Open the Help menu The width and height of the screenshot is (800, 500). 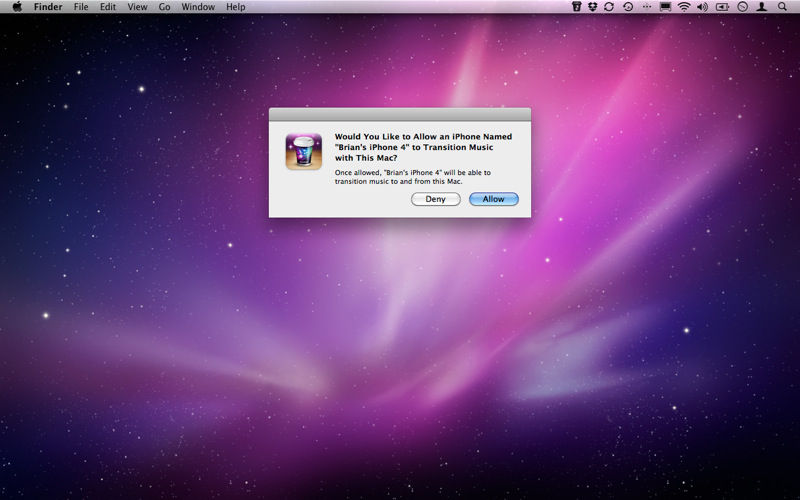pos(236,7)
